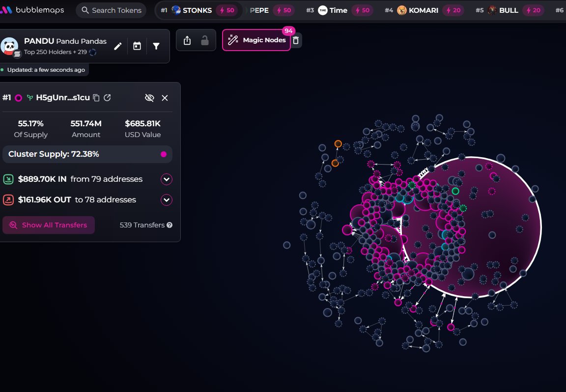The image size is (566, 392).
Task: Click the Updated a few seconds ago status
Action: 46,70
